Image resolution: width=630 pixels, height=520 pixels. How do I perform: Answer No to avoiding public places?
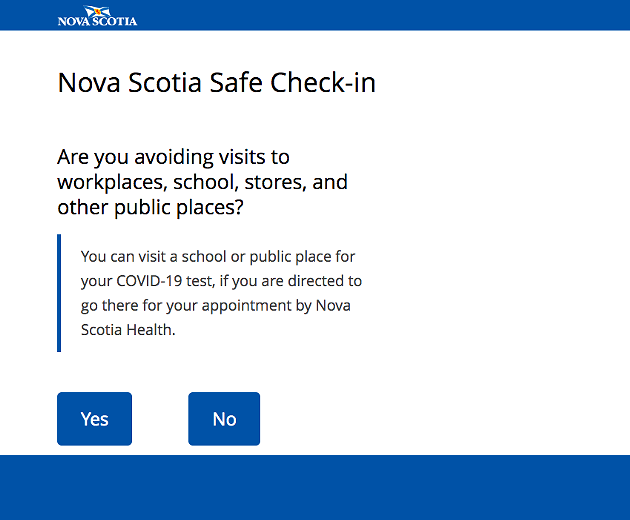[x=224, y=419]
